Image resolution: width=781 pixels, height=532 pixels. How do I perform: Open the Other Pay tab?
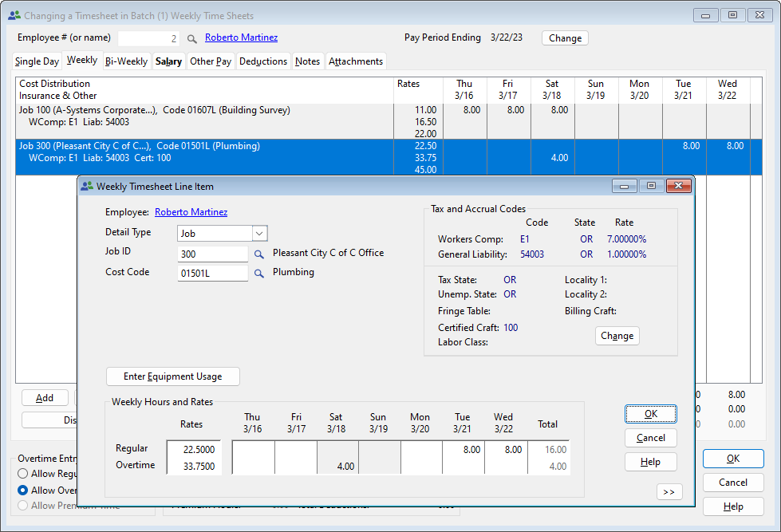pos(211,61)
